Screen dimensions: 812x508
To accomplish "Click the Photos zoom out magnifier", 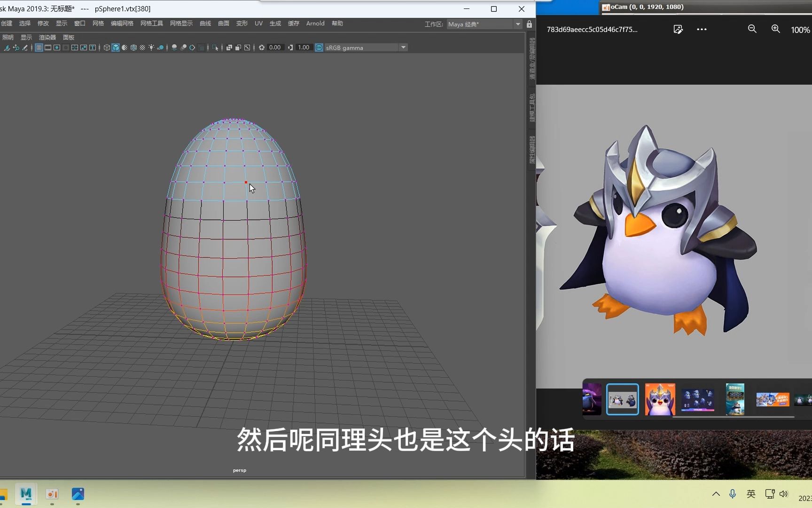I will click(x=752, y=29).
